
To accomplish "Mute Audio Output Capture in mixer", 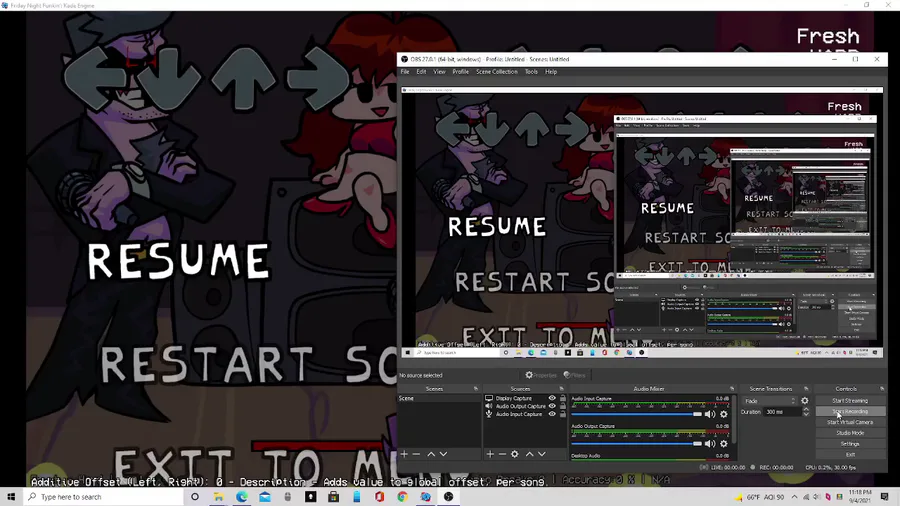I will 710,443.
